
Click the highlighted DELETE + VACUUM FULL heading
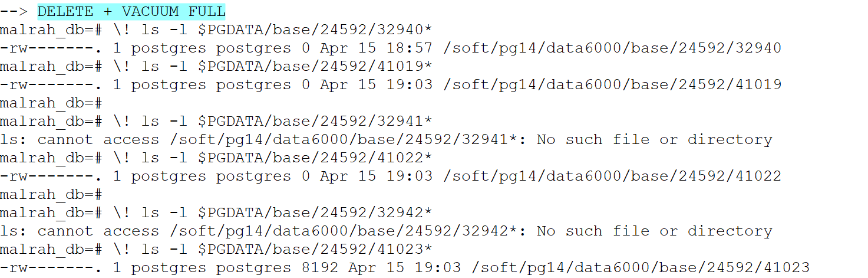pos(131,11)
